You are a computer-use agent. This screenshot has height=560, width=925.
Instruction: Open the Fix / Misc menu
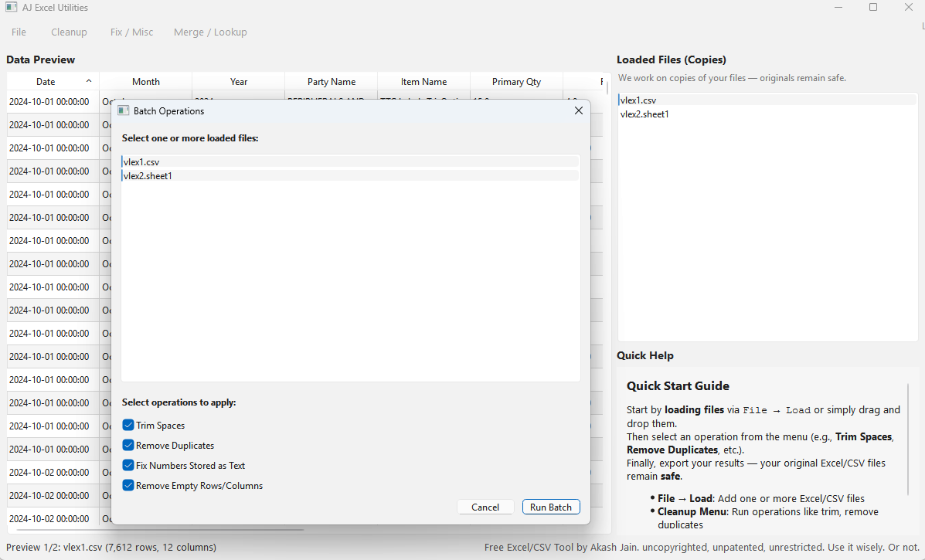(131, 32)
